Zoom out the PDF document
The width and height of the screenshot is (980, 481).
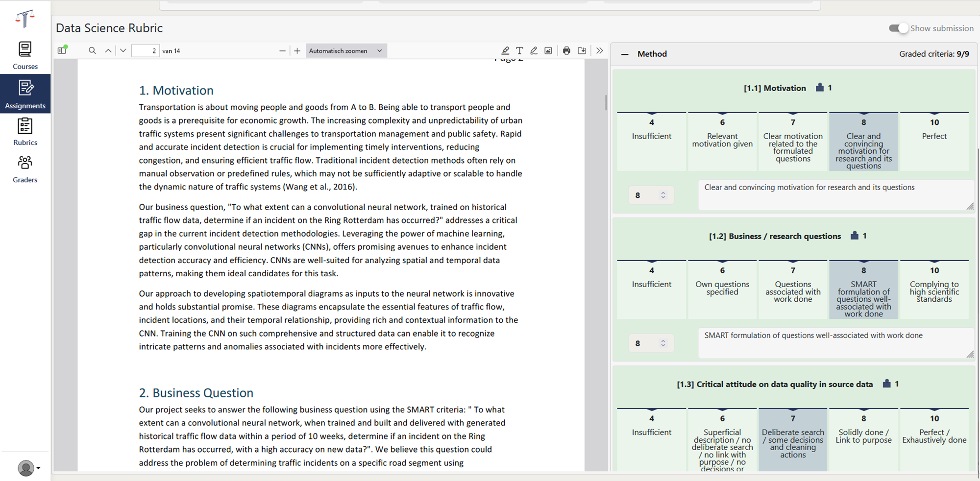coord(282,50)
